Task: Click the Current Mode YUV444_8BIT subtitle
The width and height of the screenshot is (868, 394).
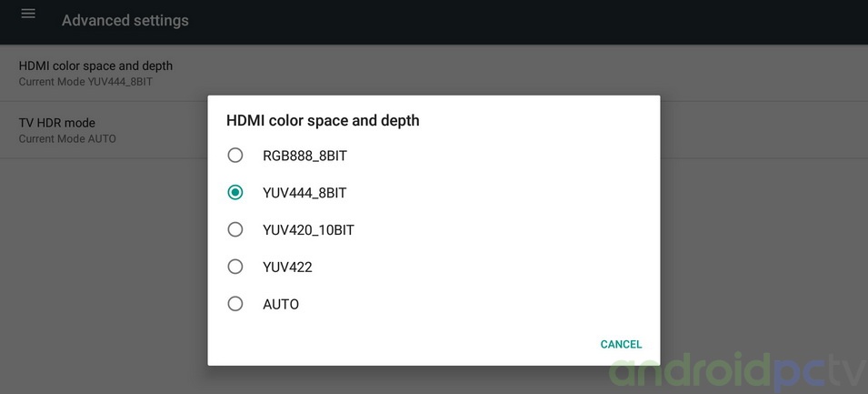Action: [x=85, y=82]
